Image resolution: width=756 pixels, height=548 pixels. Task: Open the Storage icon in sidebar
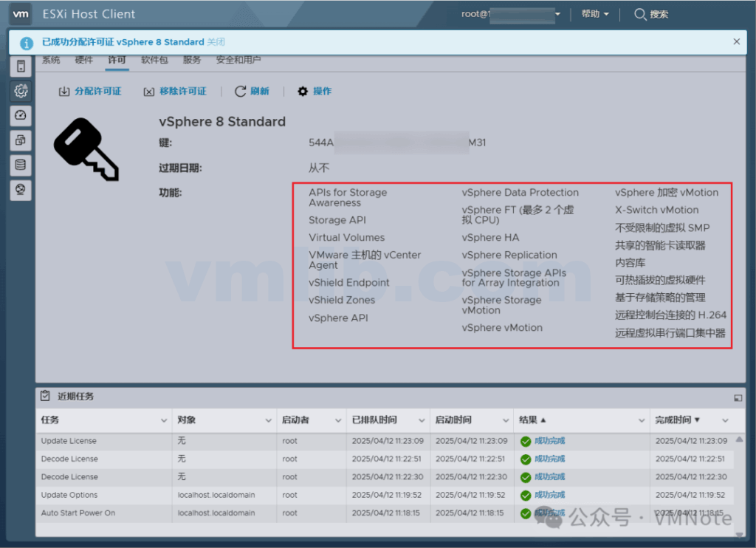(x=21, y=165)
